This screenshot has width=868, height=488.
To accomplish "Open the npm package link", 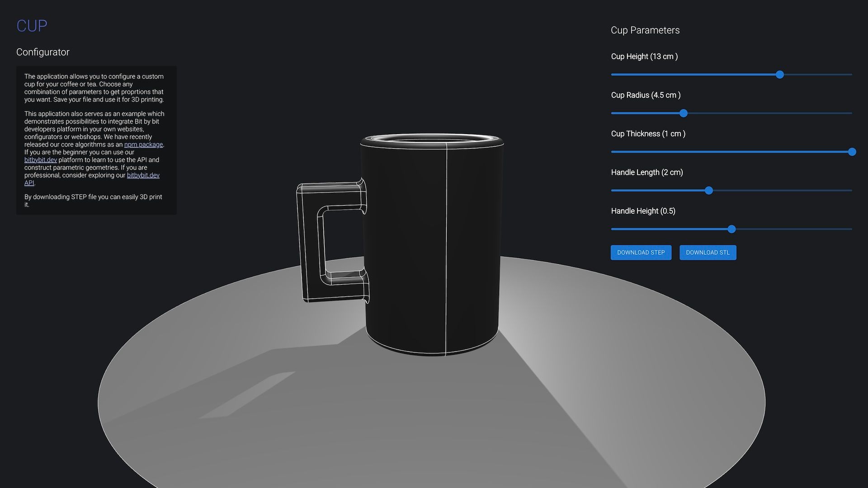I will [x=143, y=145].
